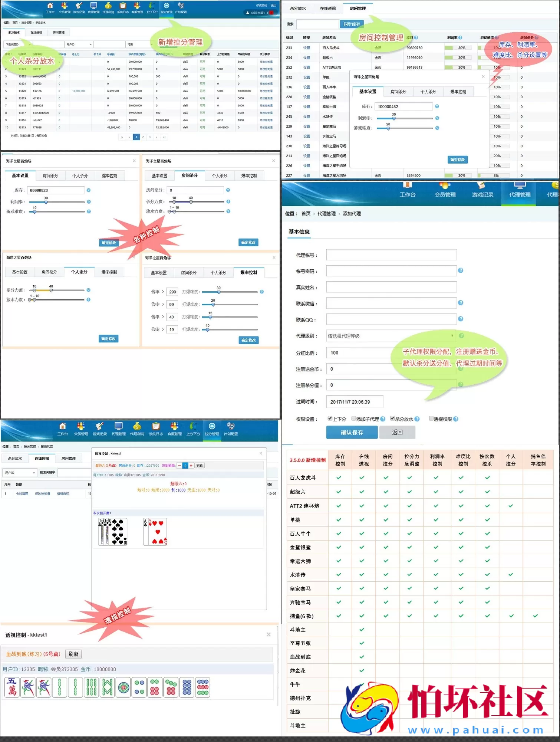
Task: Click the 同步库存 button
Action: tap(352, 24)
